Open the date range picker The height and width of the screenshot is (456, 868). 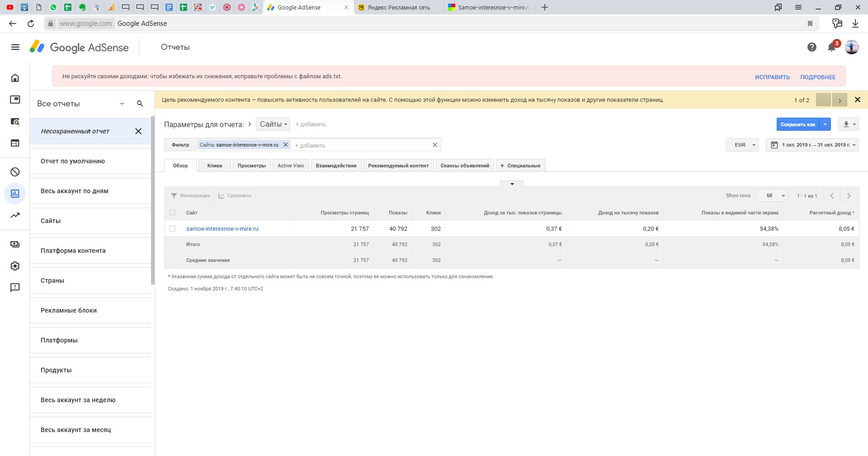812,145
